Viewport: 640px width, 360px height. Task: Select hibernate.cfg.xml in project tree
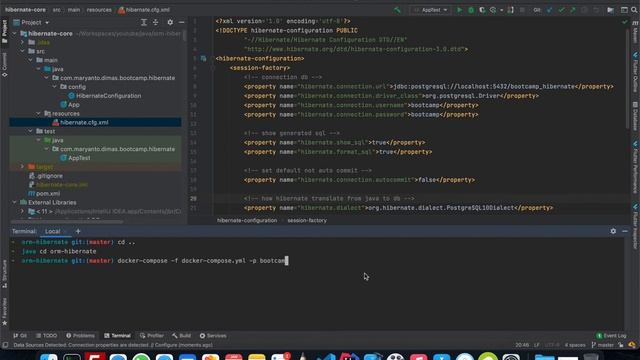point(80,122)
